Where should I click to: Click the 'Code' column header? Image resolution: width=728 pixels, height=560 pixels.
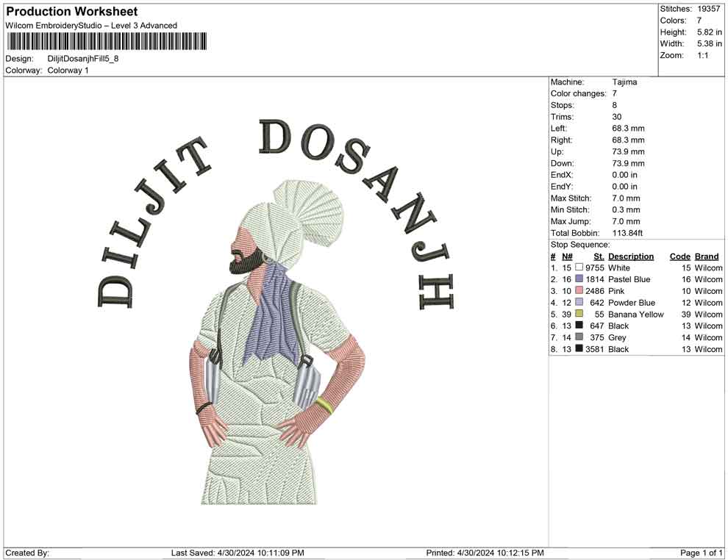[x=680, y=256]
